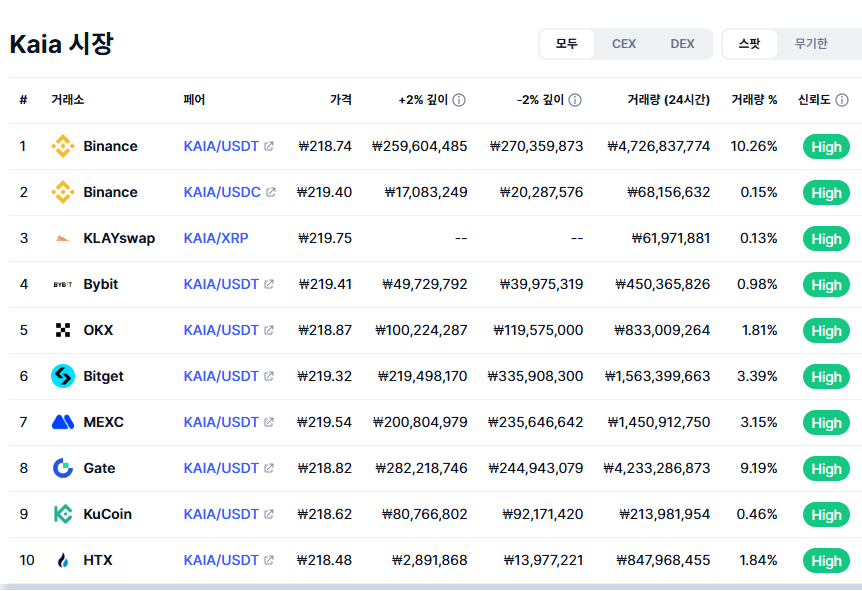Click the MEXC exchange logo icon
Viewport: 862px width, 591px height.
(63, 423)
